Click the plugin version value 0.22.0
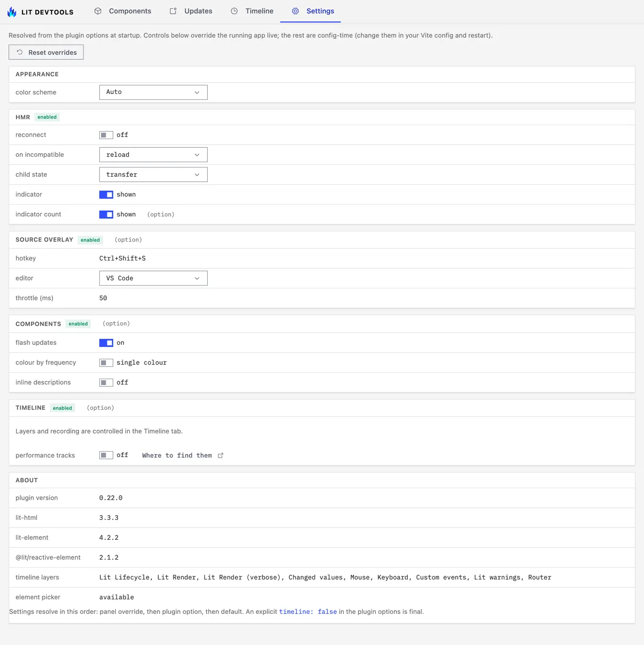644x645 pixels. (111, 498)
